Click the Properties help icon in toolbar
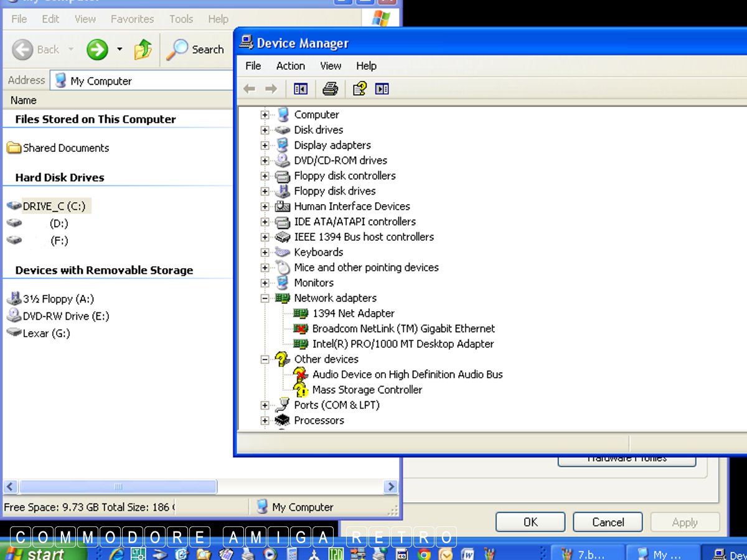Screen dimensions: 747x560 click(x=359, y=89)
